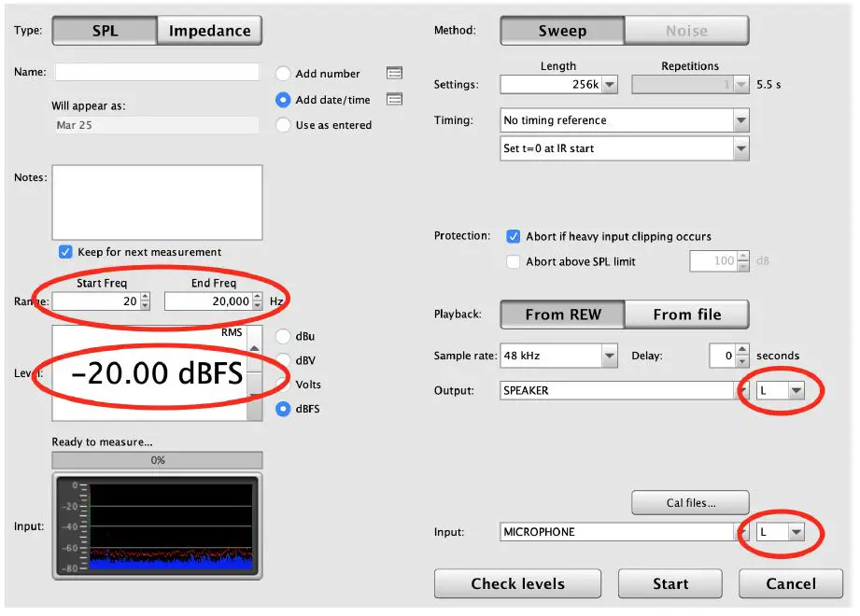
Task: Cancel the measurement dialog
Action: pyautogui.click(x=790, y=583)
